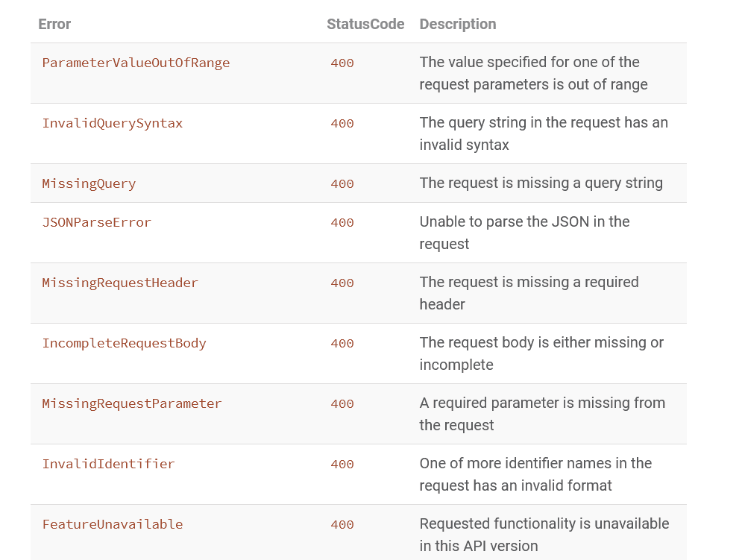Click the 400 status in InvalidIdentifier row
This screenshot has width=742, height=560.
[x=342, y=464]
